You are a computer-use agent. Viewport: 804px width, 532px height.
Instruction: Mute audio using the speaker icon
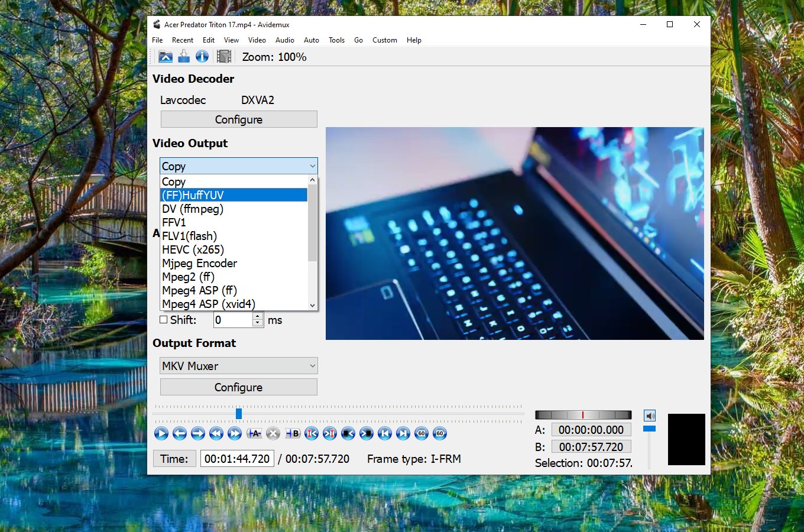(x=650, y=416)
